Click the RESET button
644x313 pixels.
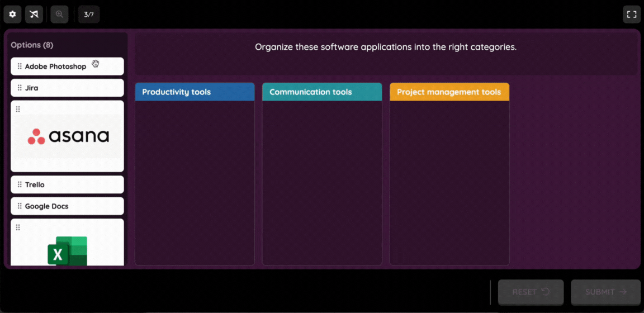click(531, 292)
